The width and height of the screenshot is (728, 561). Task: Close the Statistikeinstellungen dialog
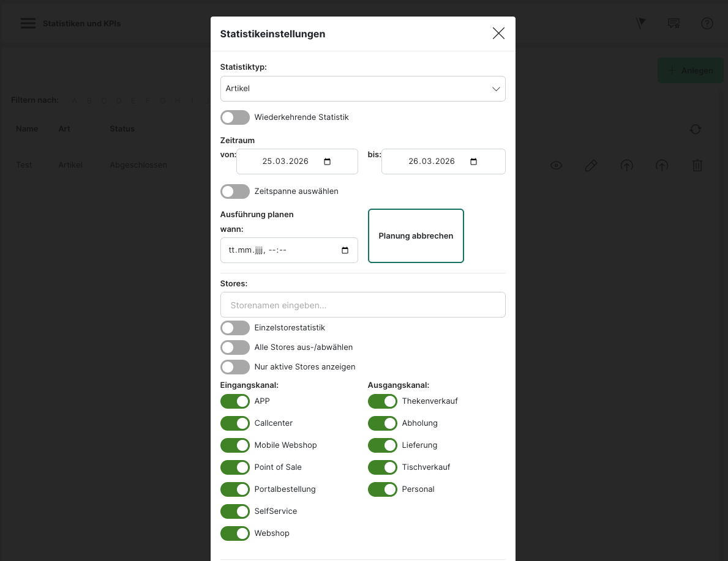498,34
